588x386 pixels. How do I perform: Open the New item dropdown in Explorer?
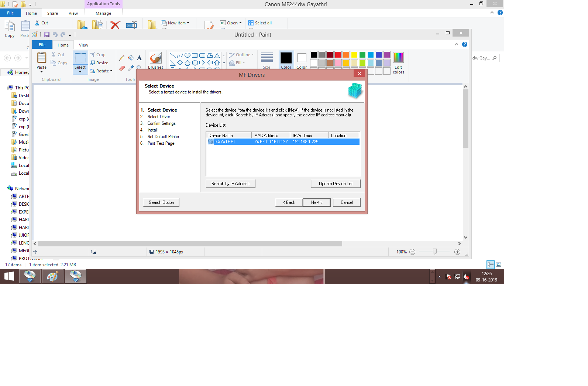pos(175,23)
